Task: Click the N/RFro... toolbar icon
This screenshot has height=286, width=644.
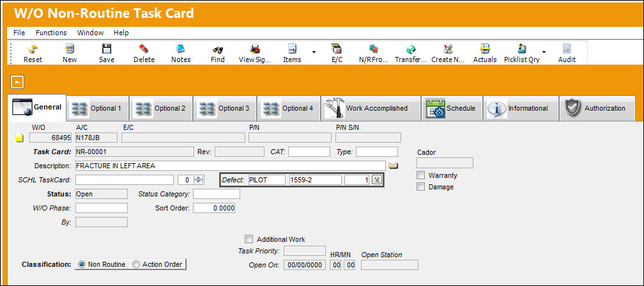Action: tap(374, 49)
